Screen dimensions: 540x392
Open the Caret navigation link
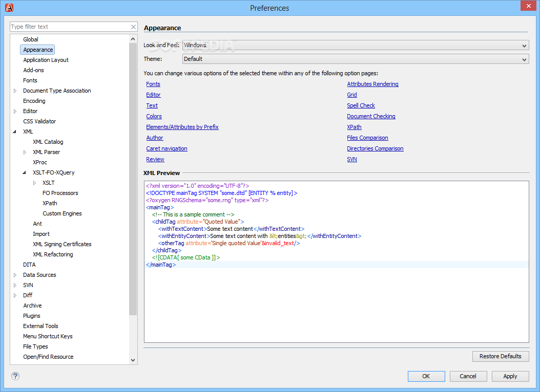(x=167, y=148)
